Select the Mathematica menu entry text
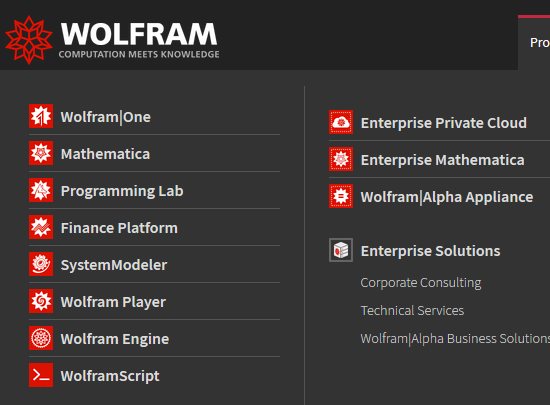This screenshot has width=550, height=405. (105, 154)
